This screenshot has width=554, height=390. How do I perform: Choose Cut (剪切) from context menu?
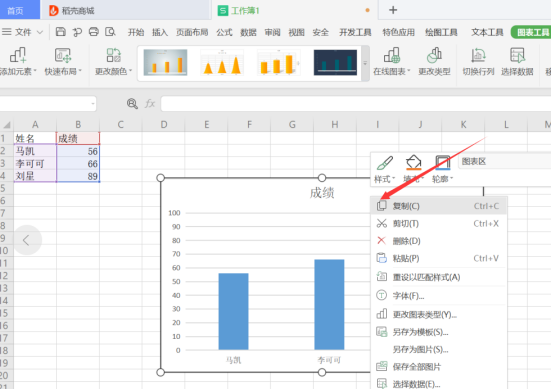[x=439, y=224]
